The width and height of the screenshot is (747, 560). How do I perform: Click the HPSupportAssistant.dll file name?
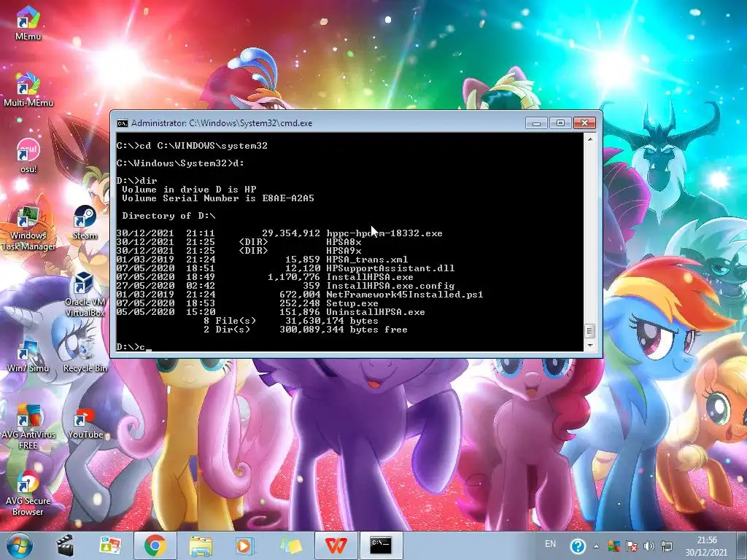click(x=390, y=268)
